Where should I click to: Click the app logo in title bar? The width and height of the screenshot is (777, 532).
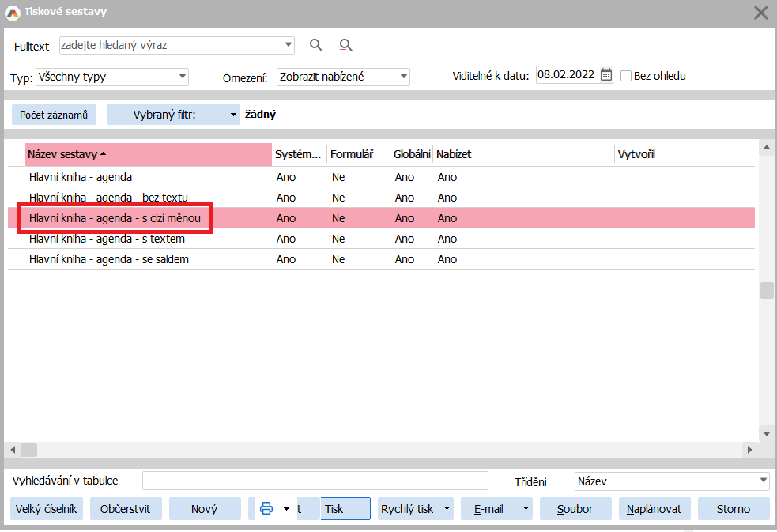tap(12, 12)
